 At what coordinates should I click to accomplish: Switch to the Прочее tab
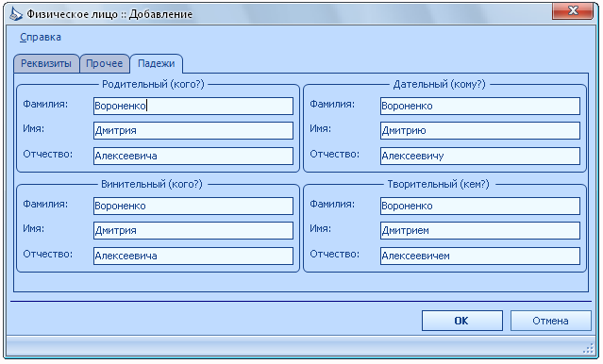point(104,63)
